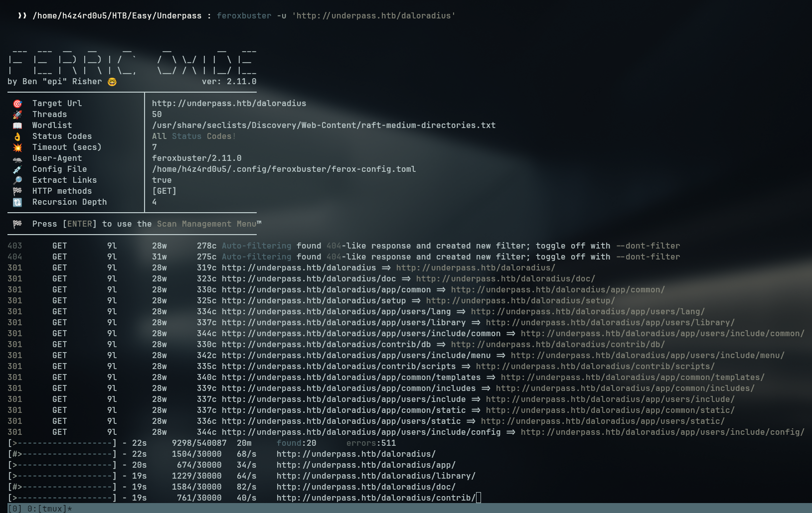Image resolution: width=812 pixels, height=513 pixels.
Task: Open the daloradius/contrib/db/ redirect link
Action: [558, 345]
